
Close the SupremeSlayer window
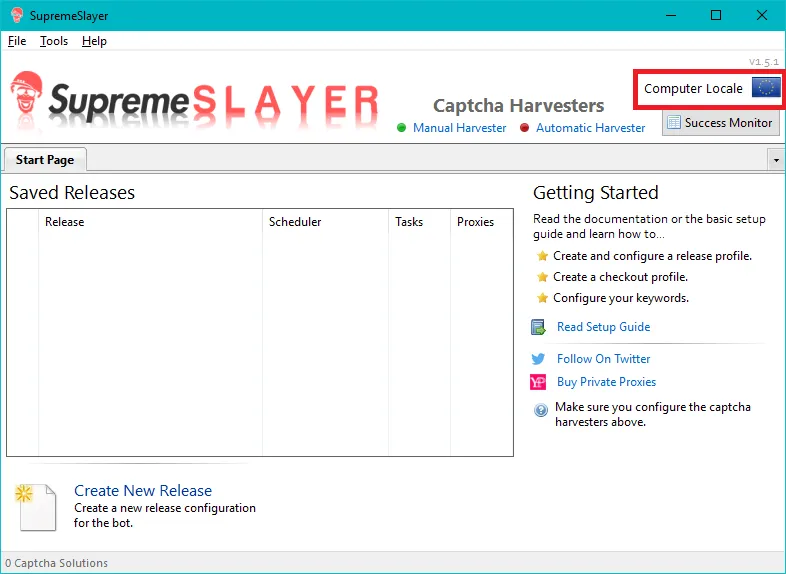coord(761,15)
